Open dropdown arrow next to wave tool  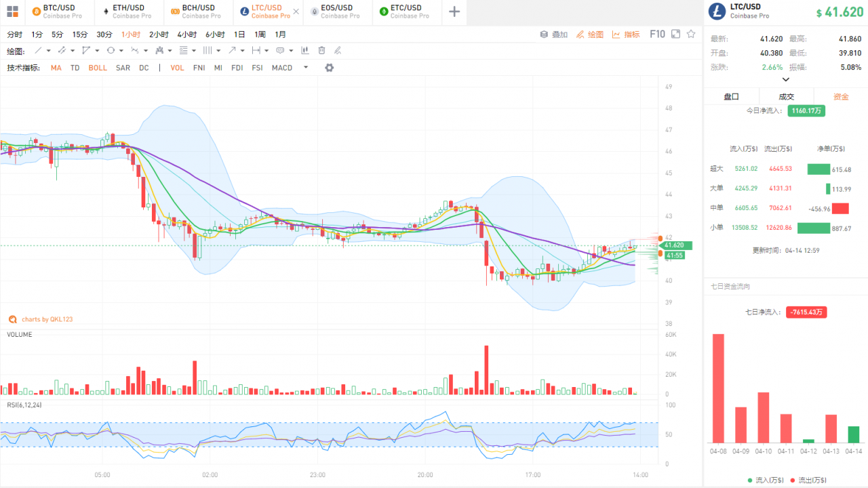146,51
